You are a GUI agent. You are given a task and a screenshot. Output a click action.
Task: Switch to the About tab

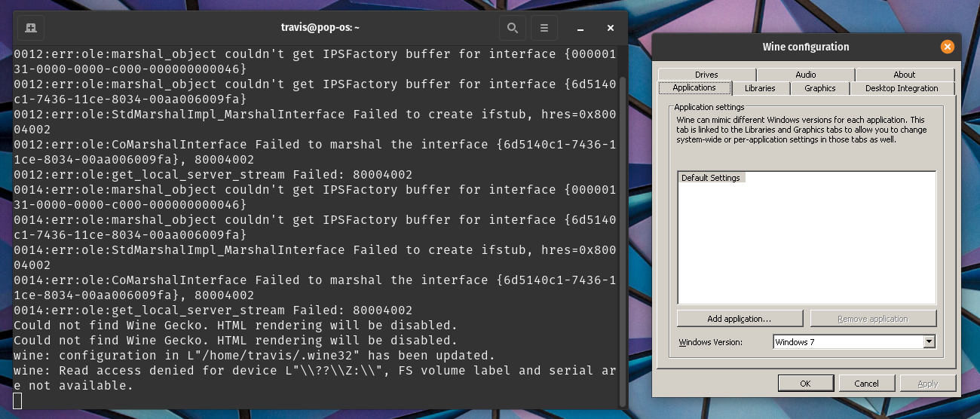click(x=905, y=75)
